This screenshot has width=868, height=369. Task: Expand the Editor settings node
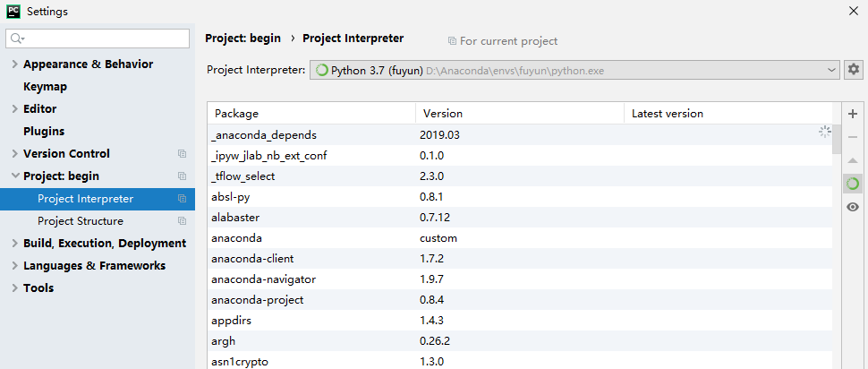click(x=15, y=109)
